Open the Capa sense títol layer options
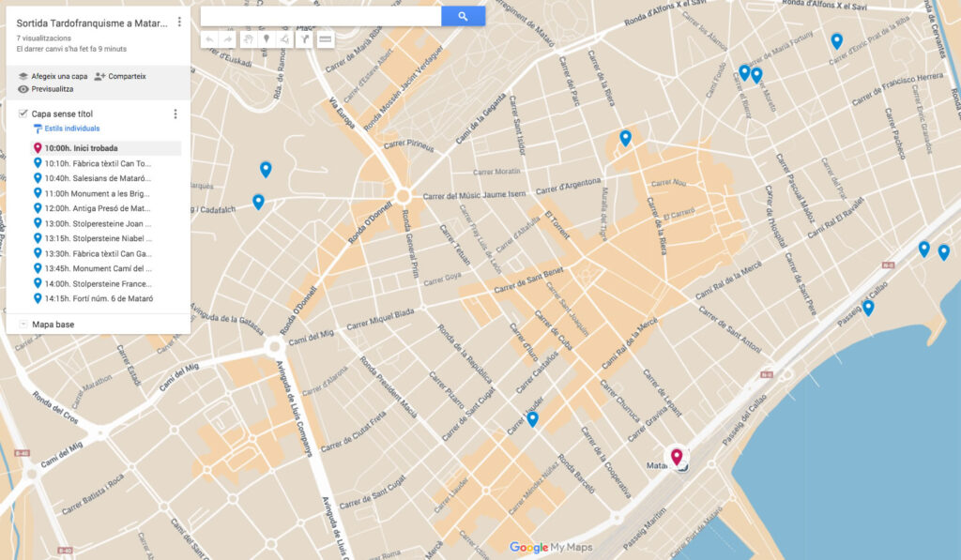Screen dimensions: 961x560 (175, 114)
